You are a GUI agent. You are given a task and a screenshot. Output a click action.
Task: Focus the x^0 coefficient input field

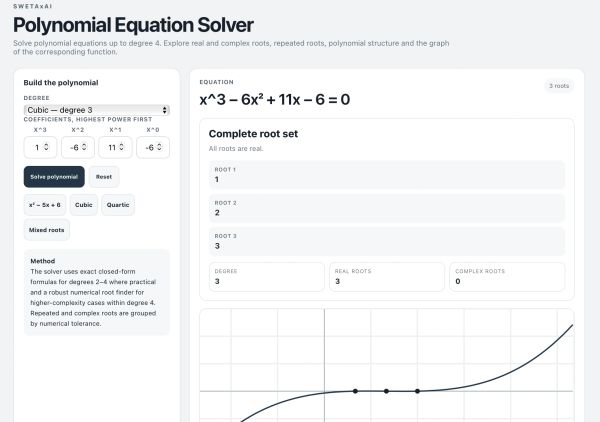(153, 147)
